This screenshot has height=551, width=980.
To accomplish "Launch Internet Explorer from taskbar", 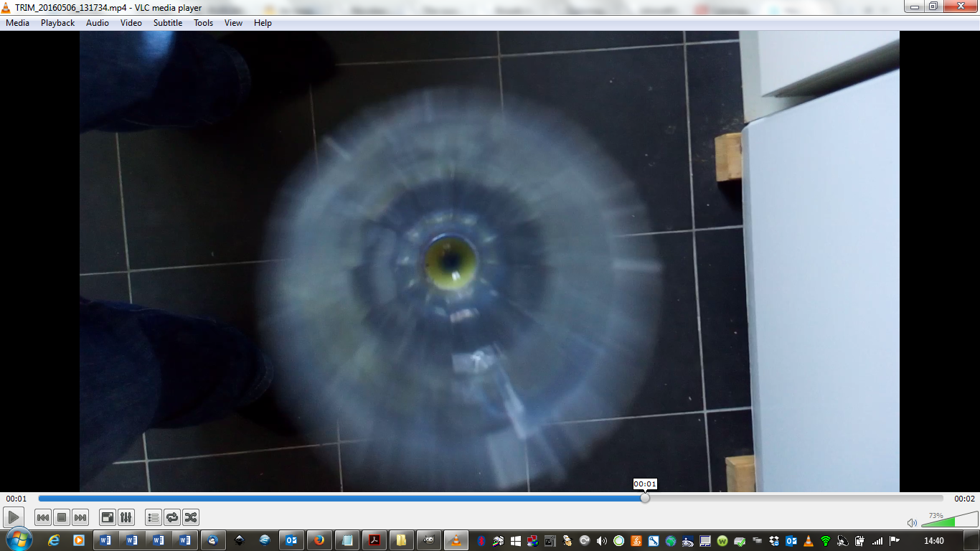I will (54, 540).
